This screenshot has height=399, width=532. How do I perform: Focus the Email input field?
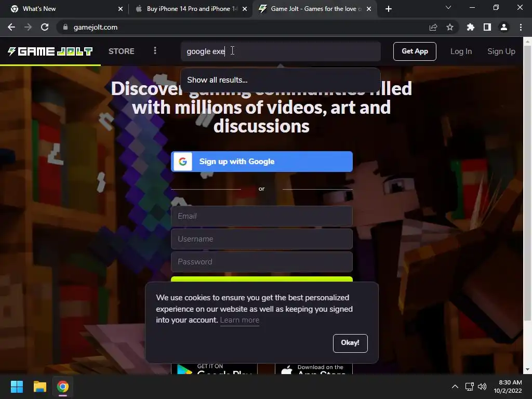pyautogui.click(x=262, y=216)
